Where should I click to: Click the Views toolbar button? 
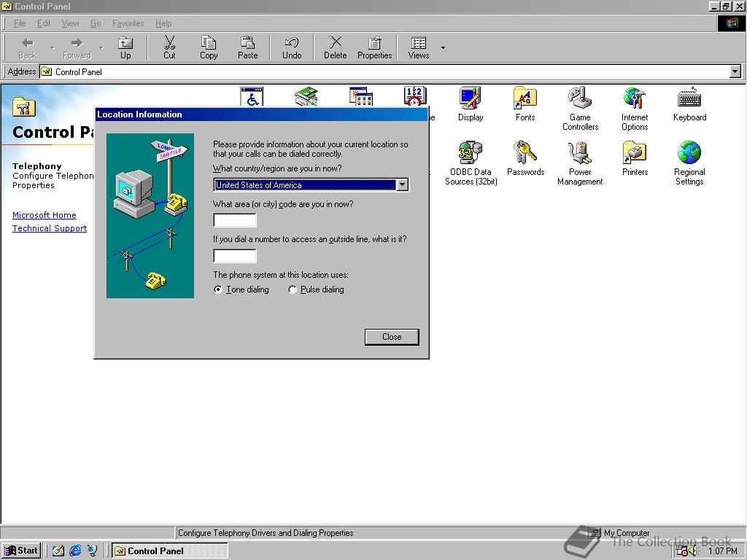coord(419,48)
